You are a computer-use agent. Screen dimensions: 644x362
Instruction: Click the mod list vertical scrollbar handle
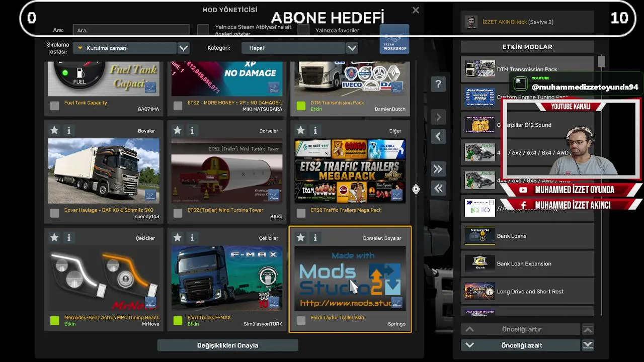tap(416, 189)
